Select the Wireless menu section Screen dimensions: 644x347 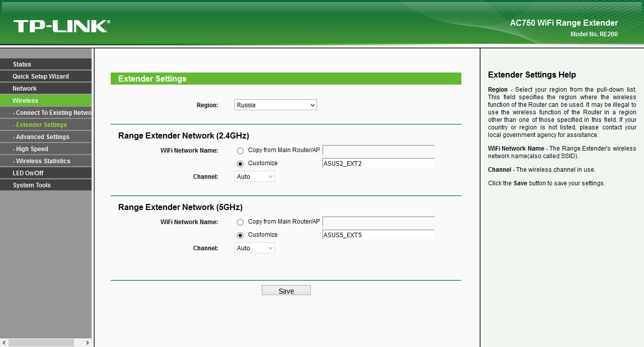[x=46, y=101]
